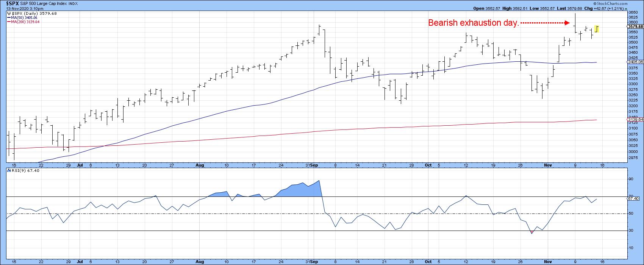The height and width of the screenshot is (265, 644).
Task: Click the 3139.64 MA(200) price tag
Action: (x=635, y=120)
